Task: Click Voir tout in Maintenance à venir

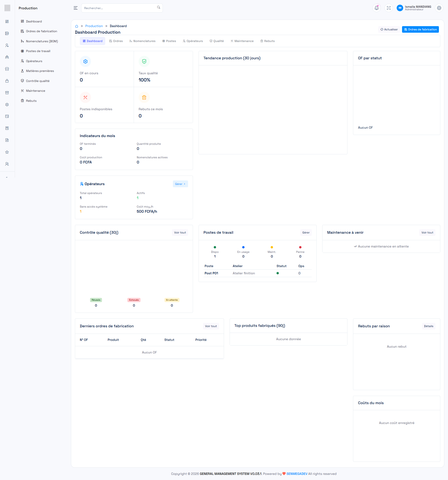Action: [427, 233]
